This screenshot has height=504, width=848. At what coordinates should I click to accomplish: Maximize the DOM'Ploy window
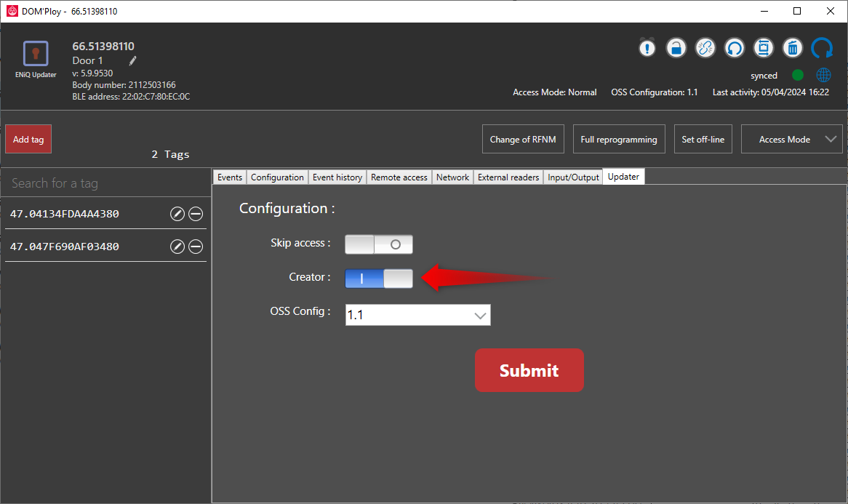tap(797, 11)
